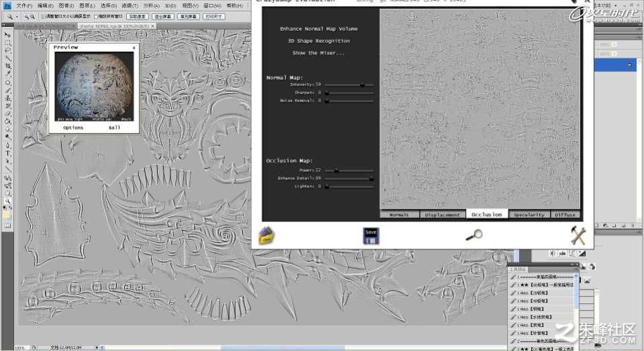This screenshot has width=644, height=351.
Task: Switch to the Specularity tab
Action: 529,214
